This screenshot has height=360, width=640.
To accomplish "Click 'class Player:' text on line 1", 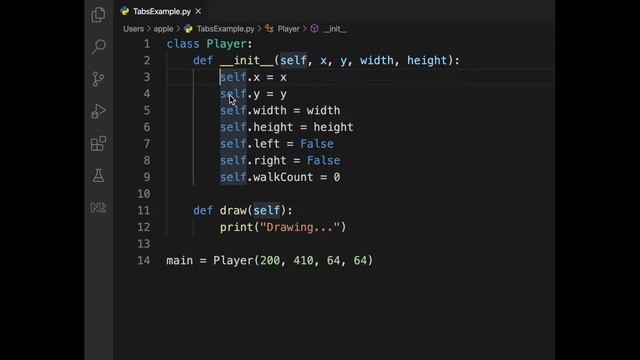I will pos(209,44).
